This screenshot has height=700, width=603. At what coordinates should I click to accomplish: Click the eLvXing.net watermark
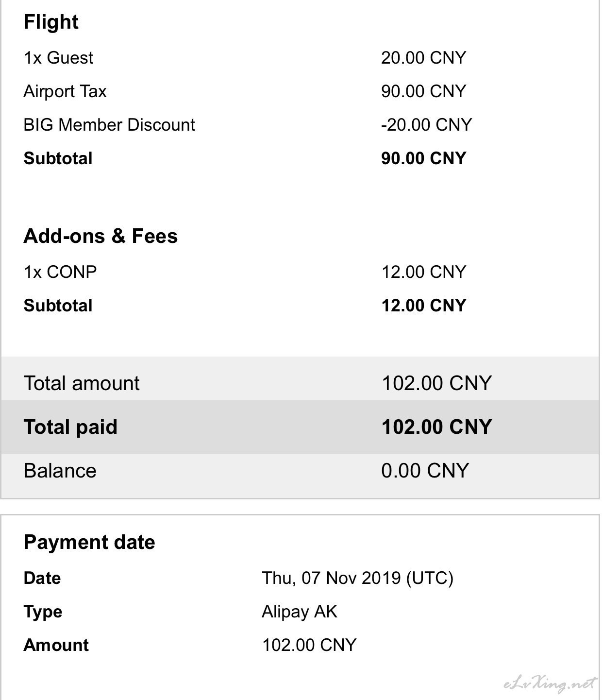click(549, 683)
